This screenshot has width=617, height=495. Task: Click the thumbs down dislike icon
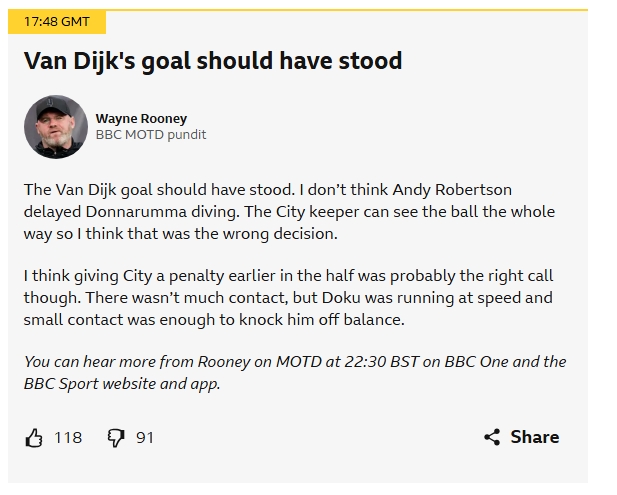(x=116, y=438)
